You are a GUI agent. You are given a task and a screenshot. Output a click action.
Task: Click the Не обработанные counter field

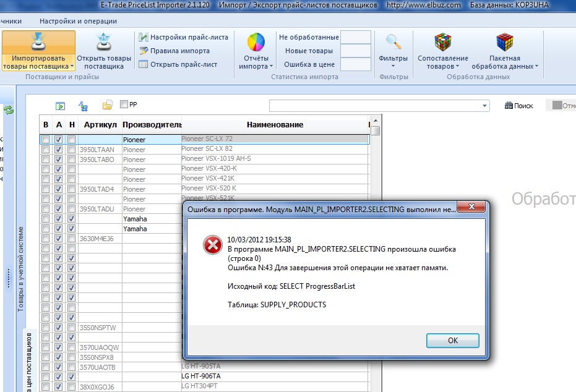pos(355,37)
